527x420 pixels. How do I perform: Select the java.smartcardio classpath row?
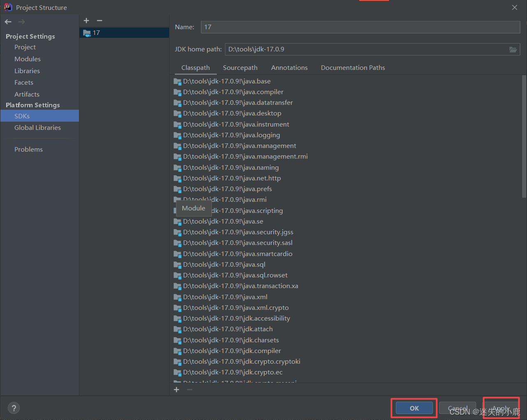pyautogui.click(x=346, y=254)
